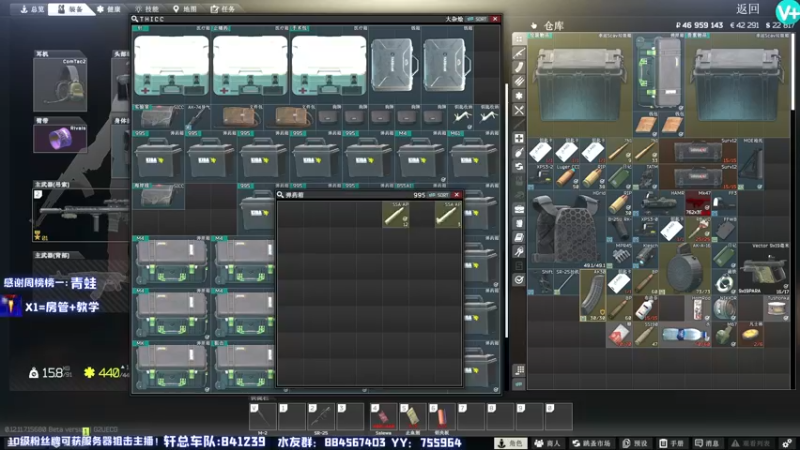
Task: Select the purple armband slot
Action: 60,138
